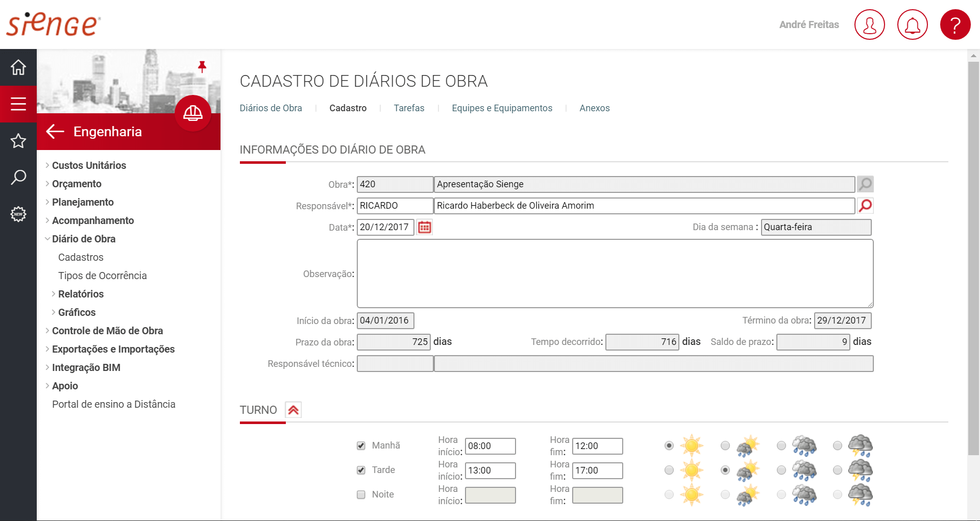Open the help question mark icon
This screenshot has height=521, width=980.
click(x=955, y=24)
